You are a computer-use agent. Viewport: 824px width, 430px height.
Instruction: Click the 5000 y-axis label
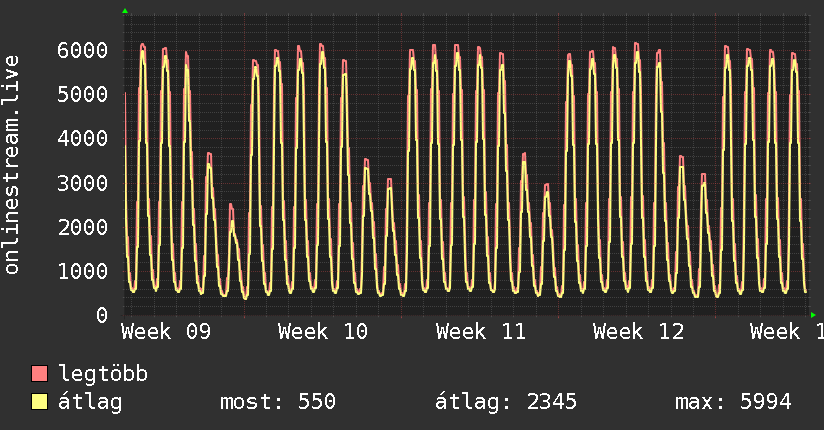pyautogui.click(x=83, y=95)
